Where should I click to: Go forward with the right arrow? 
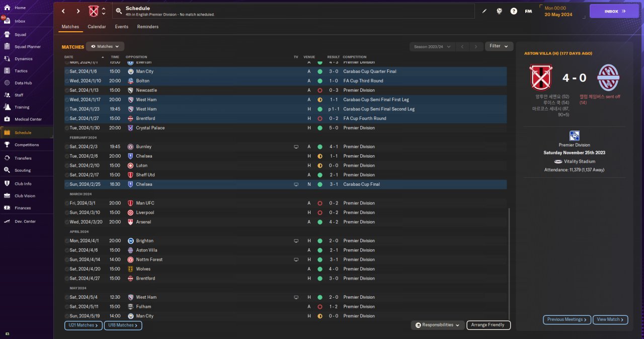click(x=78, y=11)
